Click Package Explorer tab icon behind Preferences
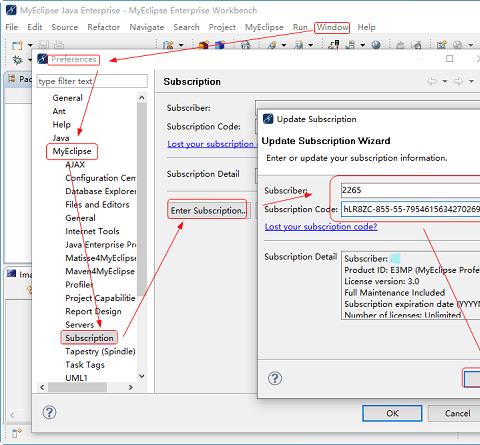480x445 pixels. pos(12,79)
